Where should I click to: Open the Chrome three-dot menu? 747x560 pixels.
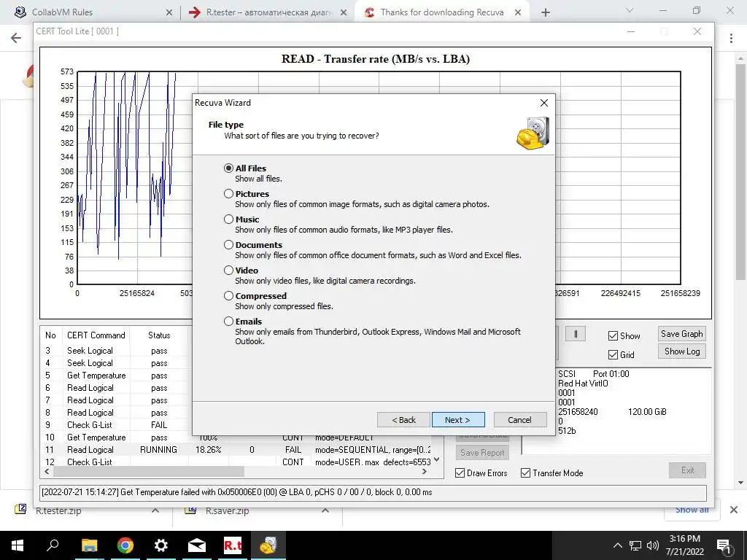731,38
